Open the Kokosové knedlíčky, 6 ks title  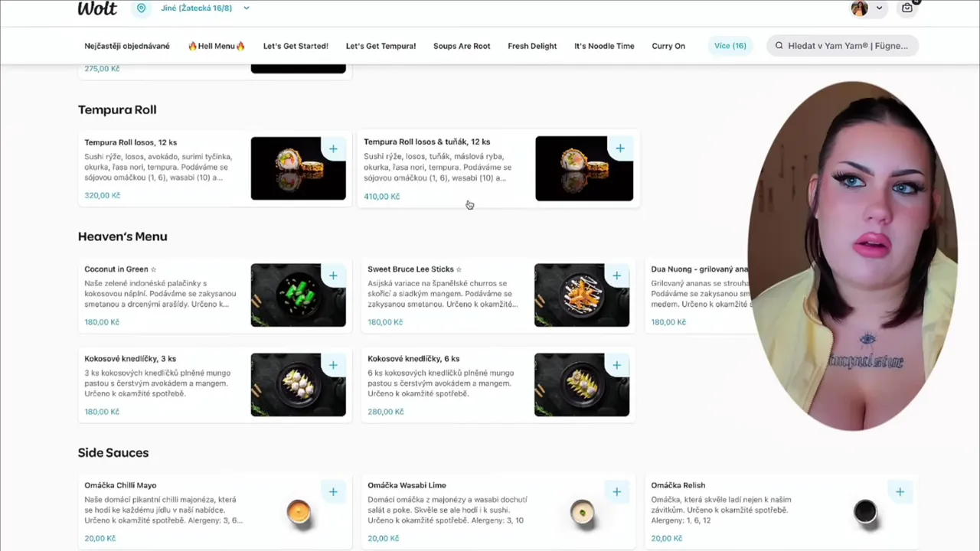click(413, 359)
